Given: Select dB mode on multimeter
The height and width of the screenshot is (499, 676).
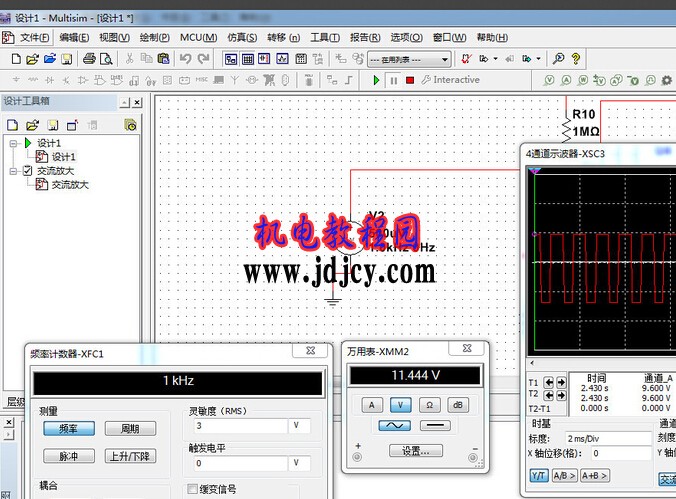Looking at the screenshot, I should (x=458, y=405).
